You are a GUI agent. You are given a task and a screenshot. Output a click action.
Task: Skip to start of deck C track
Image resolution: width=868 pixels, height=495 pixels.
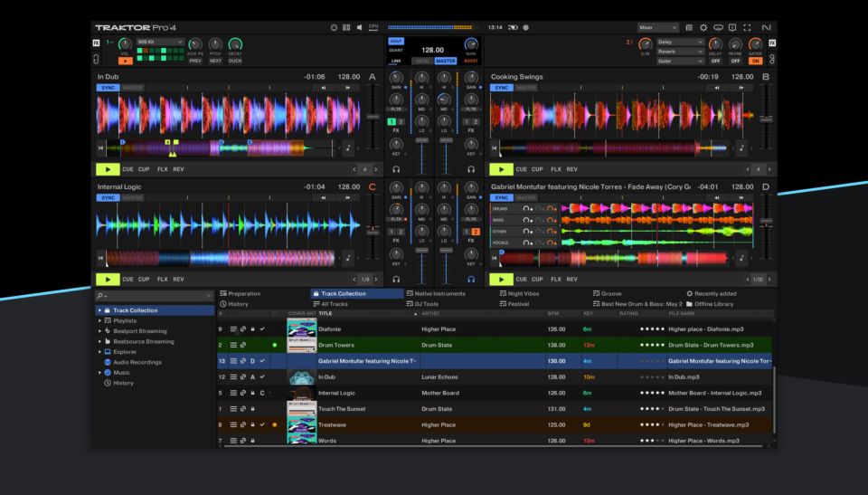click(x=102, y=258)
